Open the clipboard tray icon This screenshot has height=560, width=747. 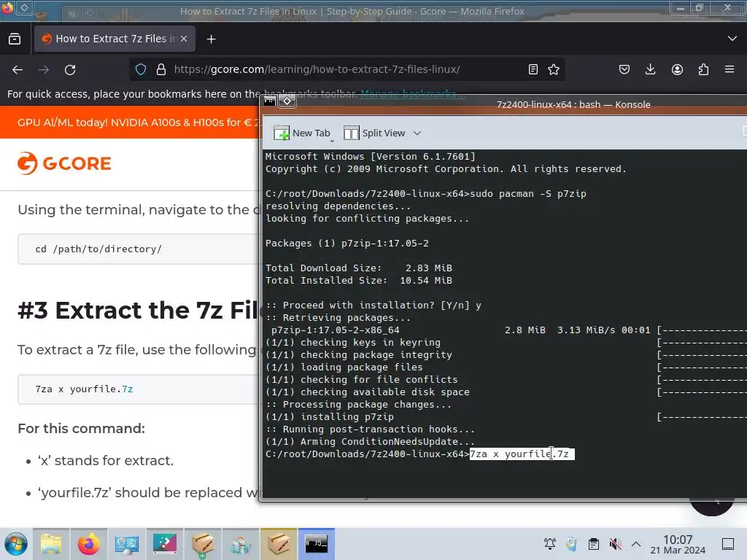594,544
